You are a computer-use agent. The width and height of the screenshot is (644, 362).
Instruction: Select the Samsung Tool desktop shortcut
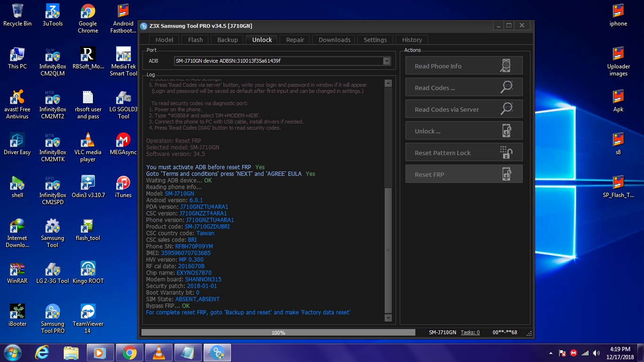tap(52, 233)
